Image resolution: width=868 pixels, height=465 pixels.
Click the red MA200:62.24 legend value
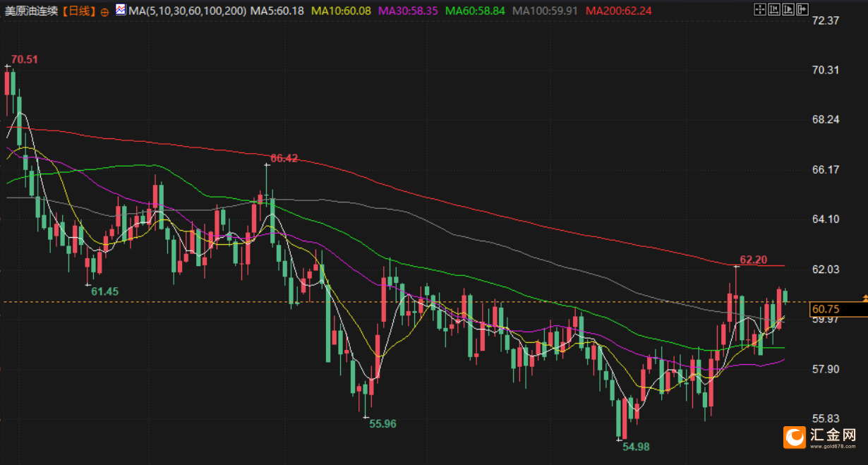(619, 11)
